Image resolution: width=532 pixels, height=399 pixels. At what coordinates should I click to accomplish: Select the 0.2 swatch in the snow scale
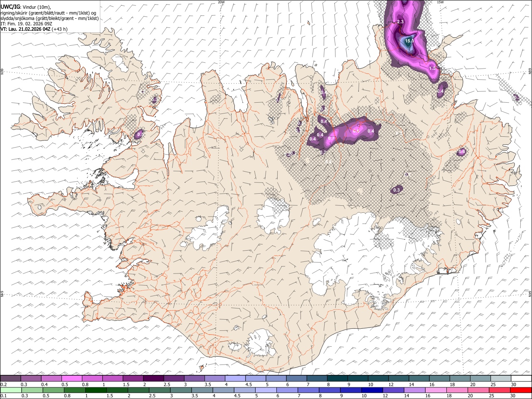click(x=10, y=379)
